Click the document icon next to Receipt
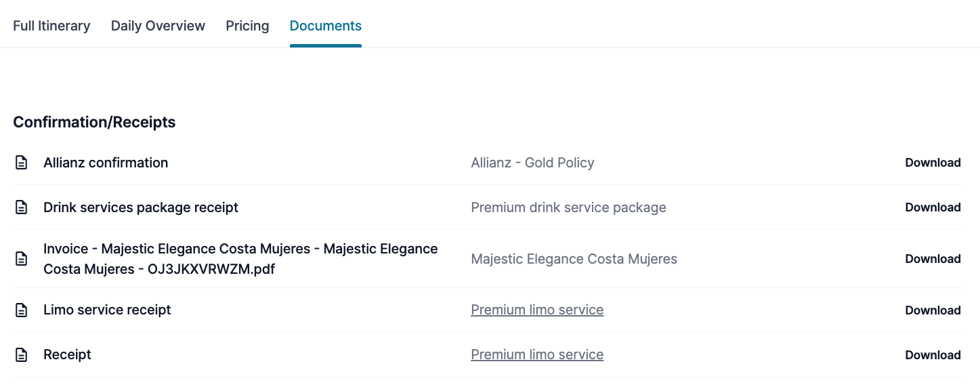The width and height of the screenshot is (980, 387). pyautogui.click(x=22, y=355)
